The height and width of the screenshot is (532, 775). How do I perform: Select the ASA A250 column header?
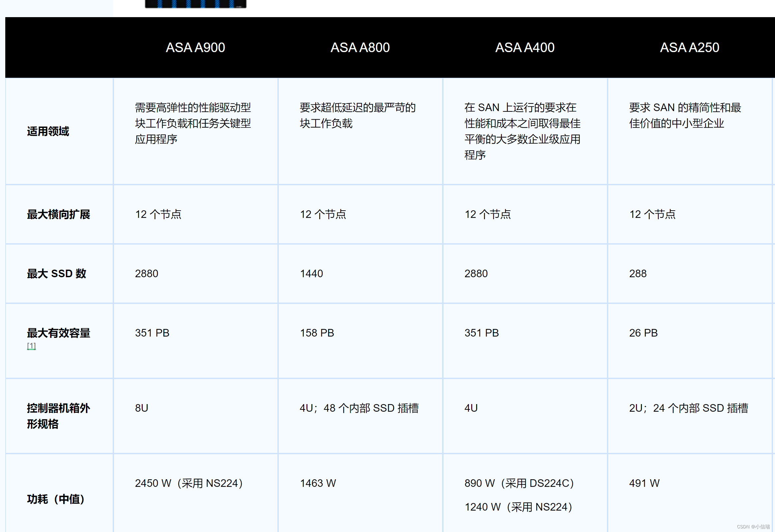pos(690,47)
